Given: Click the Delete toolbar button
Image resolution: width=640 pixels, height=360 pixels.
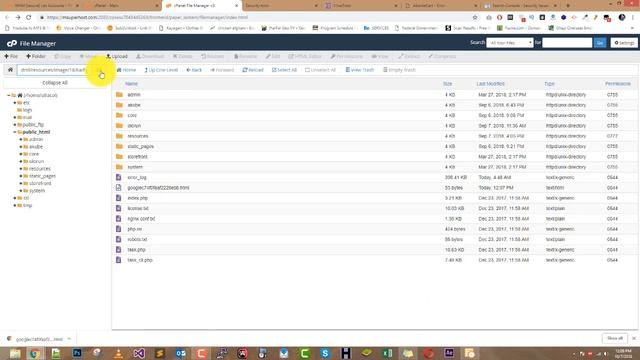Looking at the screenshot, I should point(182,56).
